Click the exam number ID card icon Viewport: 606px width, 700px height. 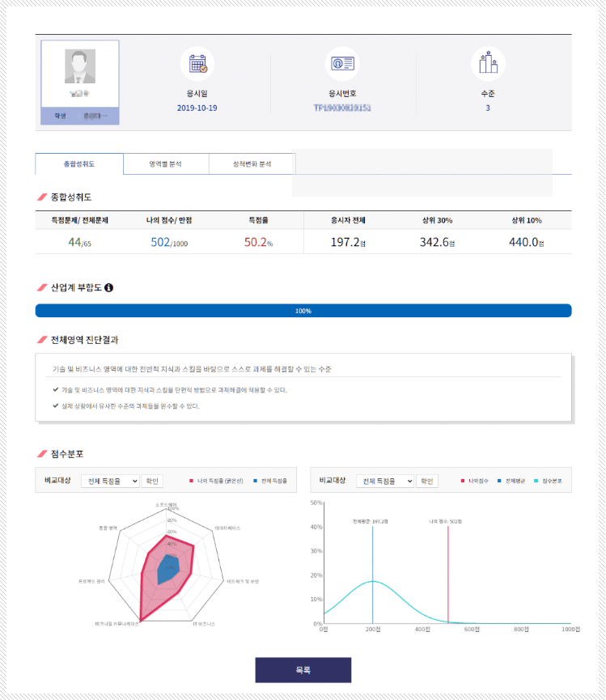point(342,64)
